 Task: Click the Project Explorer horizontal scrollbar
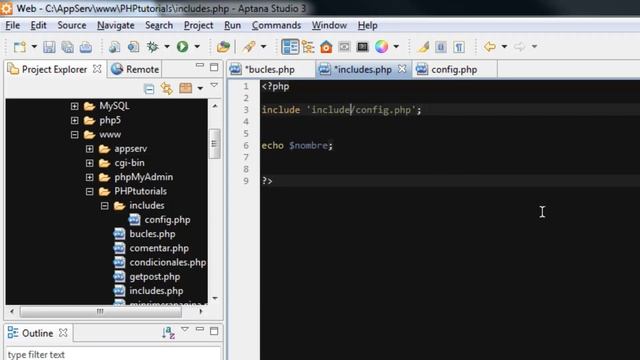pos(101,311)
